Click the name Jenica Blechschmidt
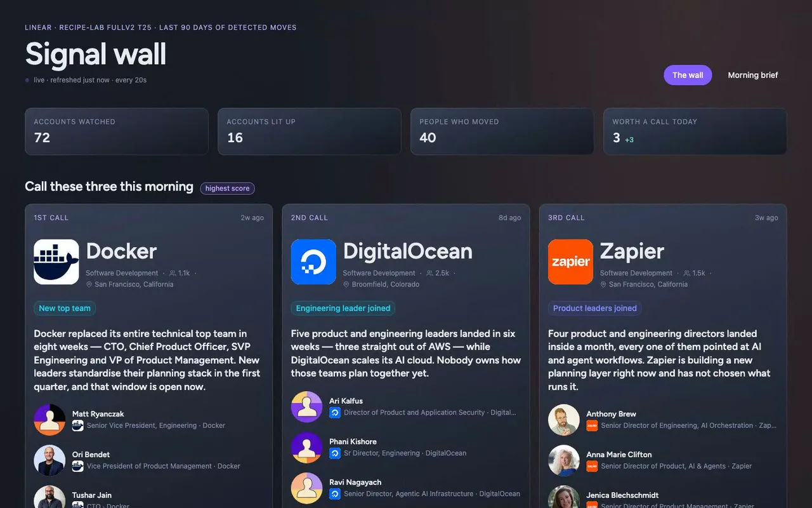Screen dimensions: 812x508 pyautogui.click(x=622, y=495)
